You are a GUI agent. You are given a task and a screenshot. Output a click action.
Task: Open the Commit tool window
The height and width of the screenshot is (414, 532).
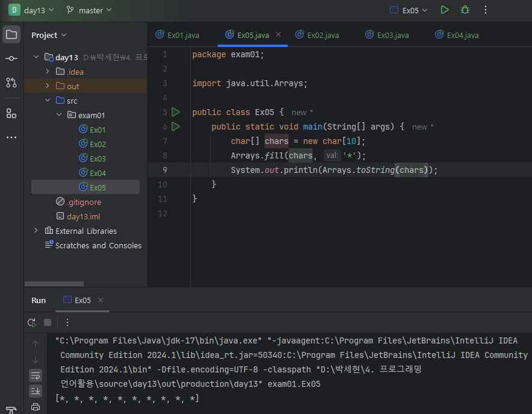[11, 58]
